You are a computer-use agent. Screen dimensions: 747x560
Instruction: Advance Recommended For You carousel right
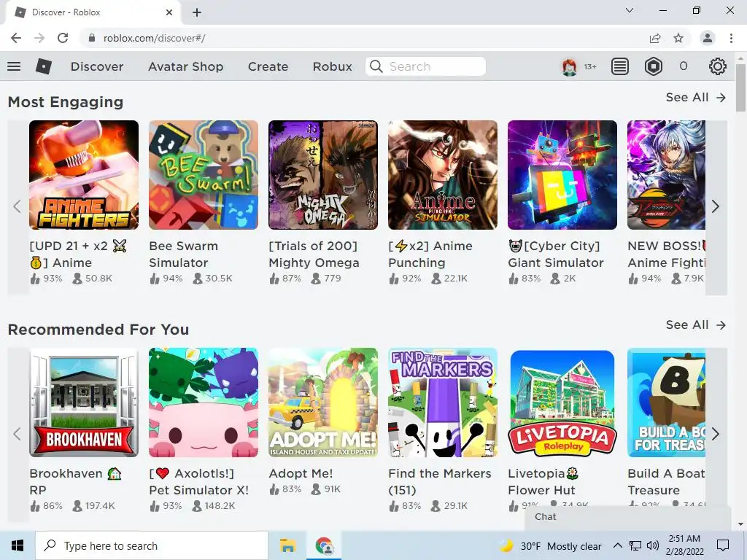716,434
